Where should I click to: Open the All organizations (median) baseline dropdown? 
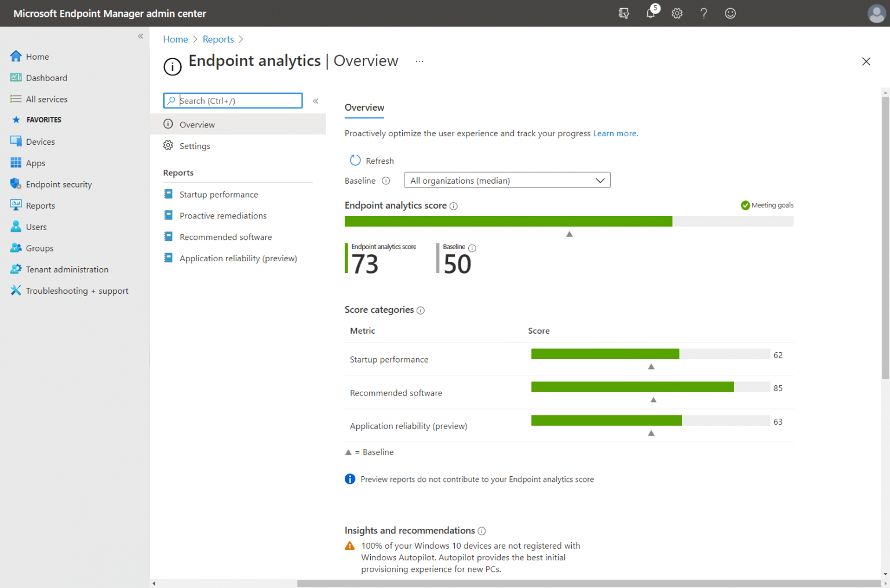pos(507,180)
